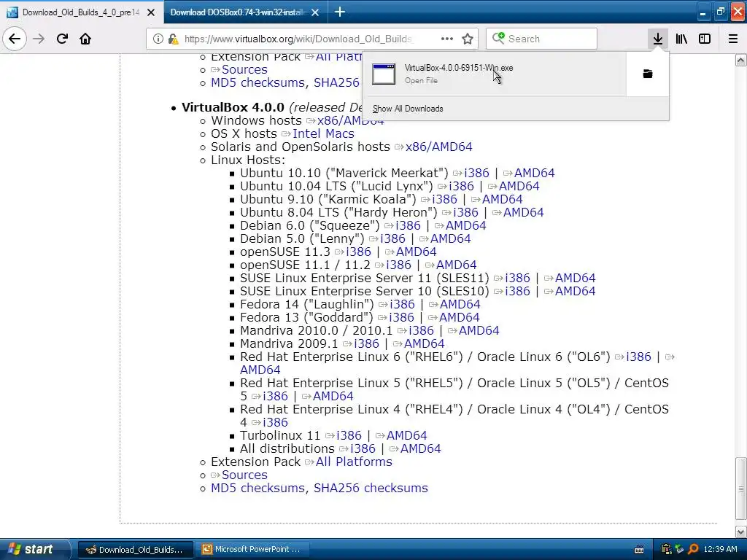Download All distributions AMD64 installer
Viewport: 747px width, 560px height.
click(421, 448)
